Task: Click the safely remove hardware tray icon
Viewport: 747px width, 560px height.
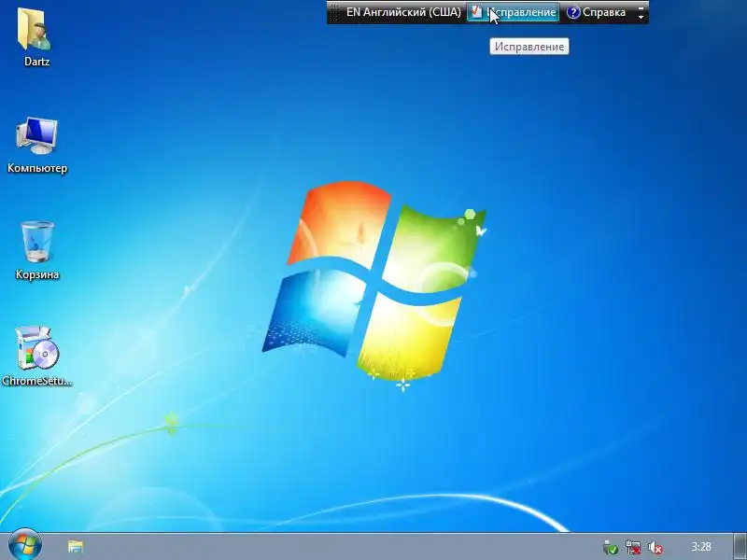Action: (611, 547)
